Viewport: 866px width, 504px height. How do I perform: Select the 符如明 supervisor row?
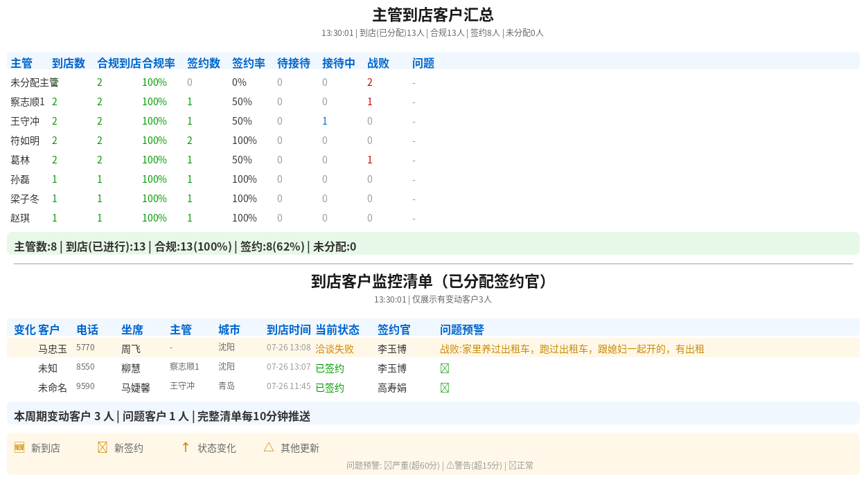433,141
